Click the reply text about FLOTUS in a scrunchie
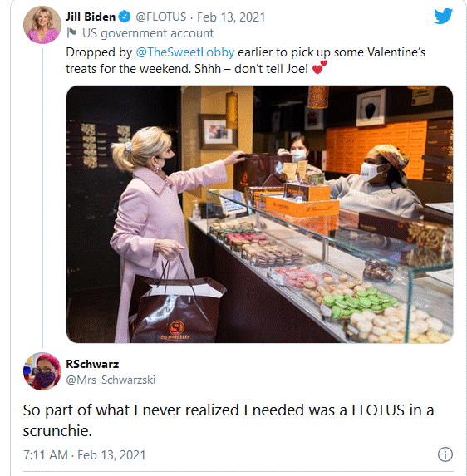Screen dimensions: 467x476 (229, 420)
